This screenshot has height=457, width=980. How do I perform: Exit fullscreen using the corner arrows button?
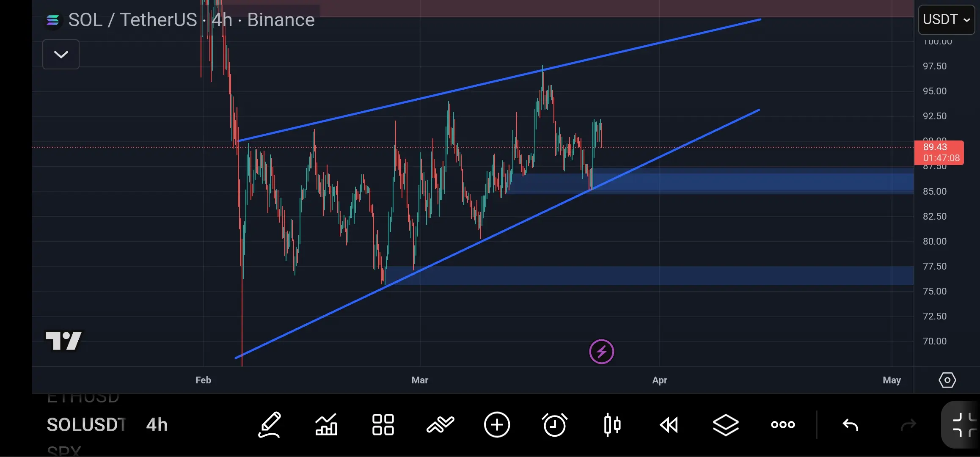(x=963, y=424)
